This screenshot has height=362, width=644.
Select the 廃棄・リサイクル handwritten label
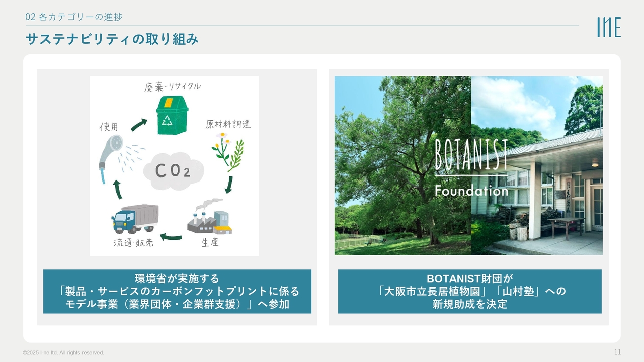(x=172, y=87)
